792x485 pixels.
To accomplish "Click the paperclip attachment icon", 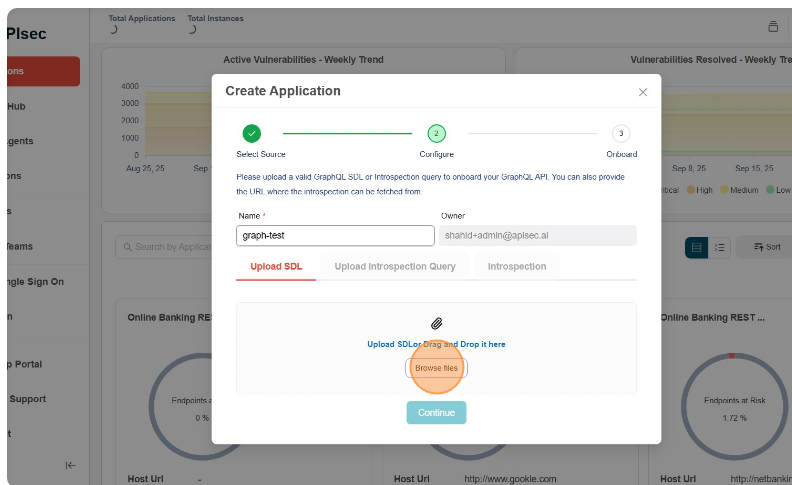I will pos(436,323).
